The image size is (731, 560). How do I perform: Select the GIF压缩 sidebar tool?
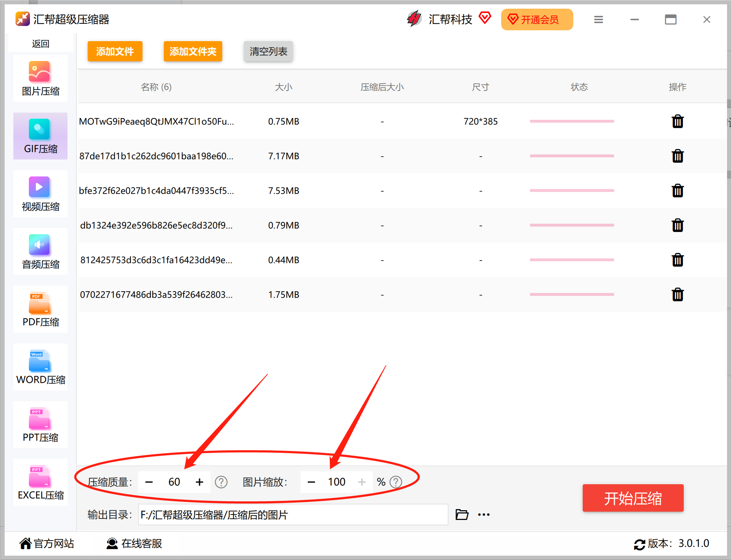pyautogui.click(x=40, y=136)
